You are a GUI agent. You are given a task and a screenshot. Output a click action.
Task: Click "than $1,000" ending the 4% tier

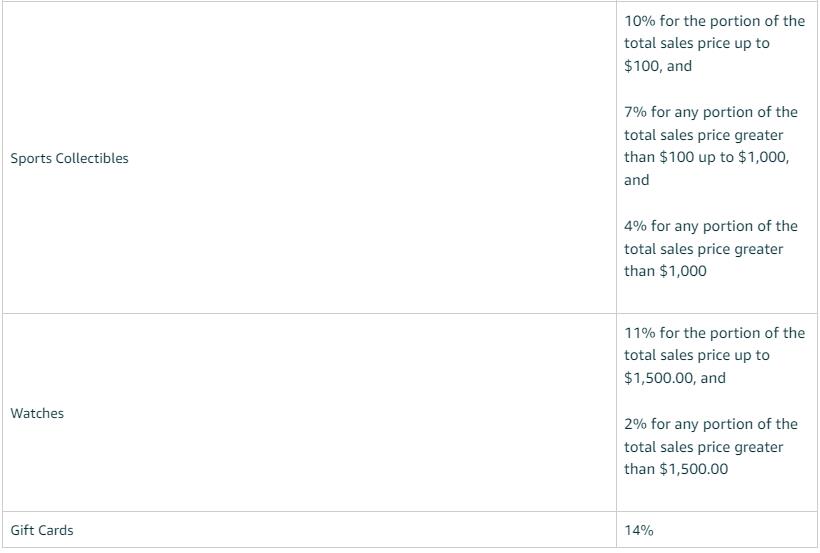coord(665,271)
